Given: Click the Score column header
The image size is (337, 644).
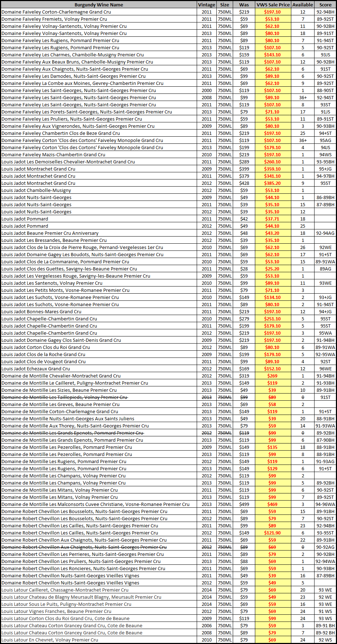Looking at the screenshot, I should click(325, 5).
